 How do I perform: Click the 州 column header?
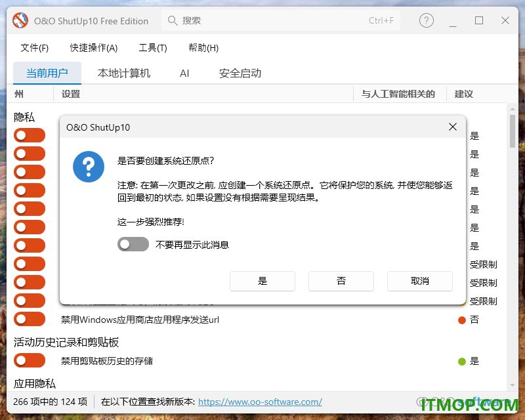19,94
